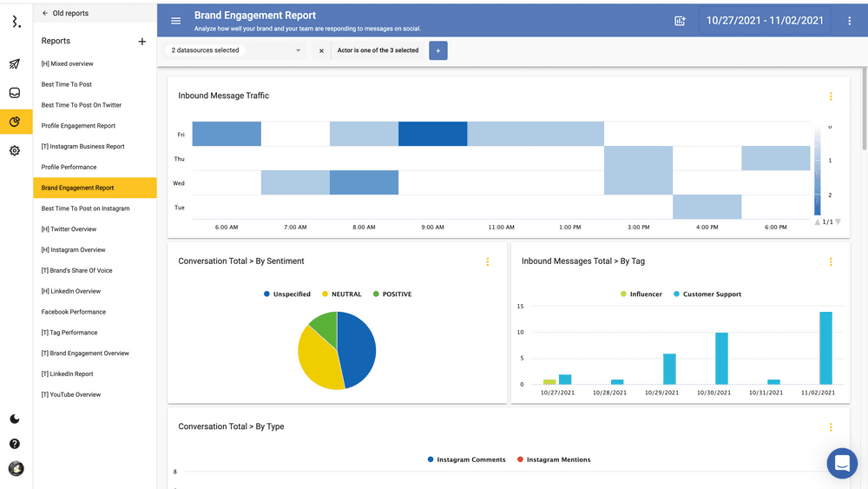Remove the Actor filter with X
The width and height of the screenshot is (868, 489).
click(321, 51)
